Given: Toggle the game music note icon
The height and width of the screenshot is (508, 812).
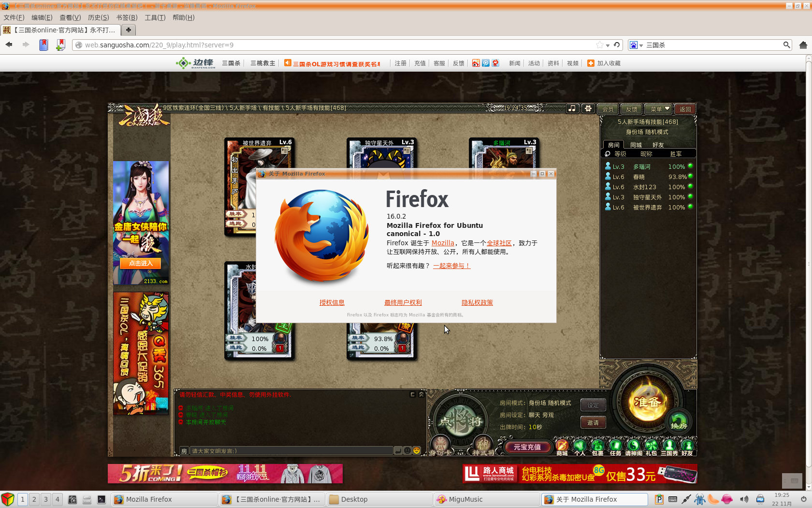Looking at the screenshot, I should pyautogui.click(x=572, y=108).
